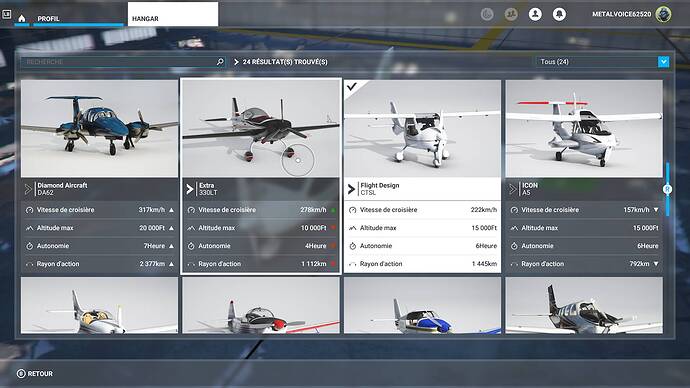Click Flight Design cruise speed gauge icon
The image size is (690, 388).
(x=352, y=210)
